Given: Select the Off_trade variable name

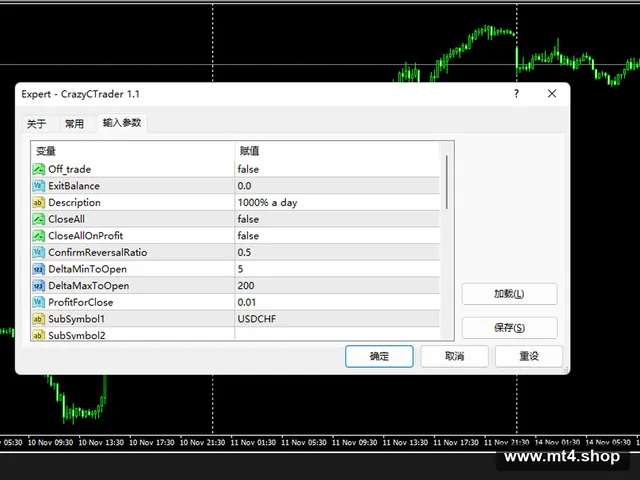Looking at the screenshot, I should click(69, 169).
